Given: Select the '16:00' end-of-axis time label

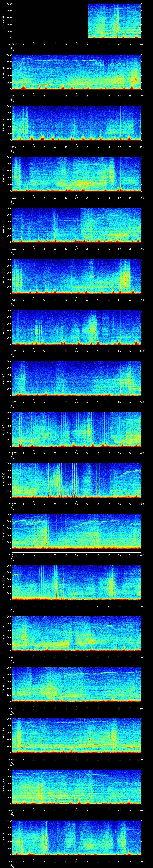Looking at the screenshot, I should [141, 351].
